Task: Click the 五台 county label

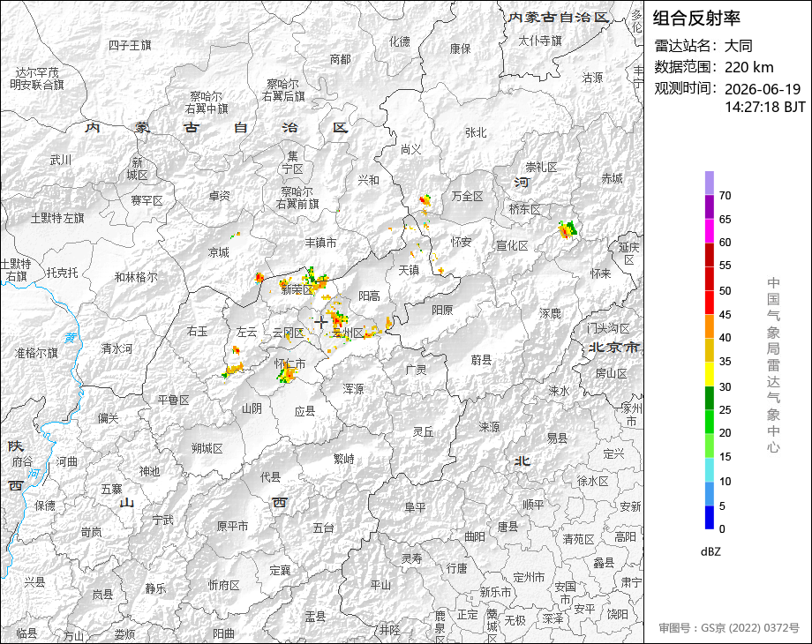Action: [323, 528]
